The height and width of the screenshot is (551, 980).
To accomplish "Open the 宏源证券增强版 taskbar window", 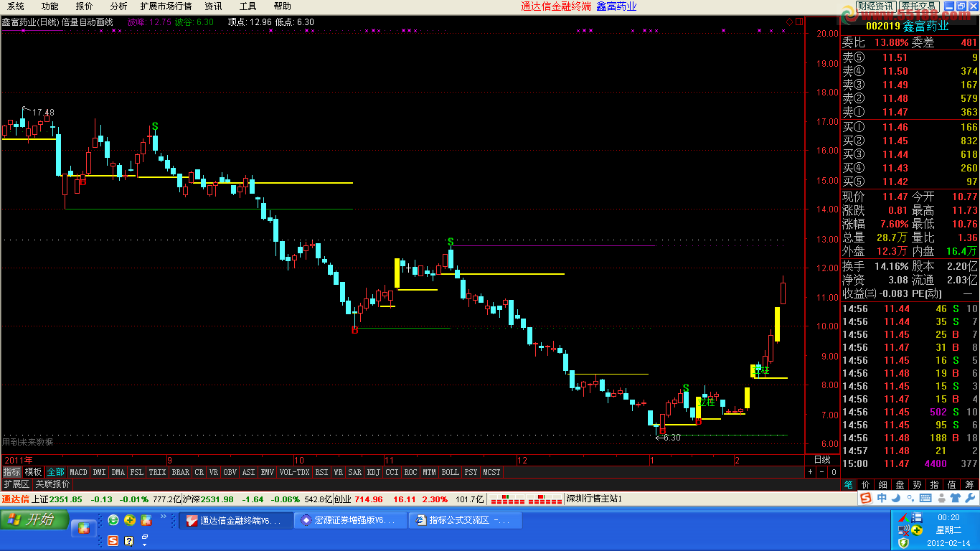I will [x=350, y=520].
